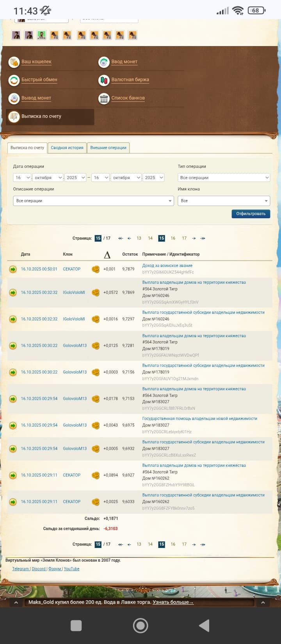Switch to the Сводная история tab
The width and height of the screenshot is (281, 644).
[67, 148]
